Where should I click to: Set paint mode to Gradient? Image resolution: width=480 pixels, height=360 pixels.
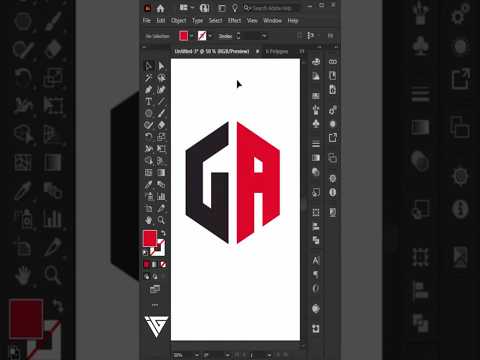[x=154, y=265]
